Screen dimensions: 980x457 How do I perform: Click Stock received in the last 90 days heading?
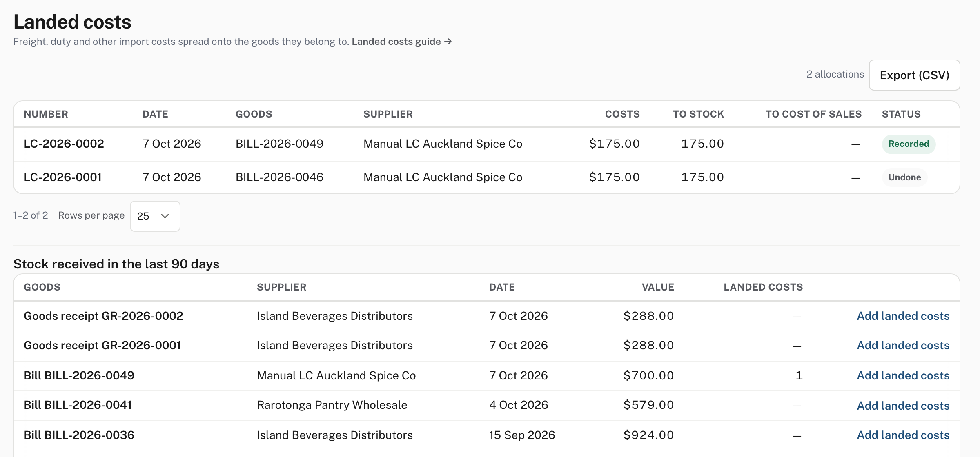click(x=116, y=264)
